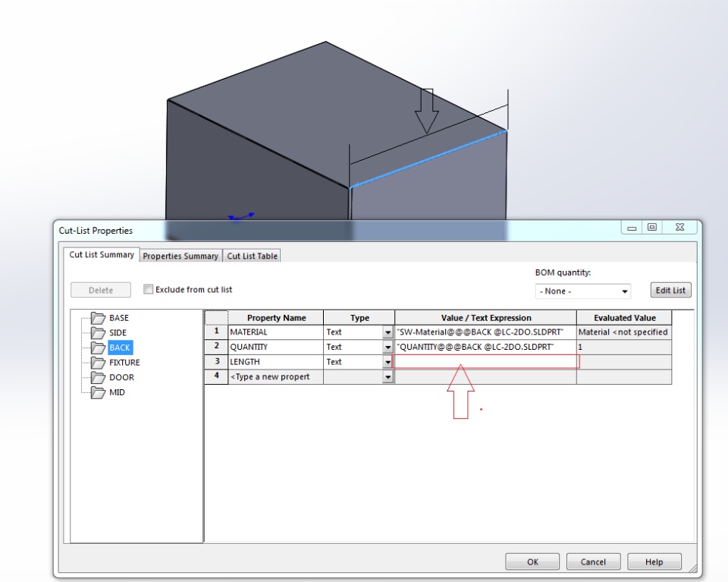Toggle the Exclude from cut list checkbox

point(148,289)
